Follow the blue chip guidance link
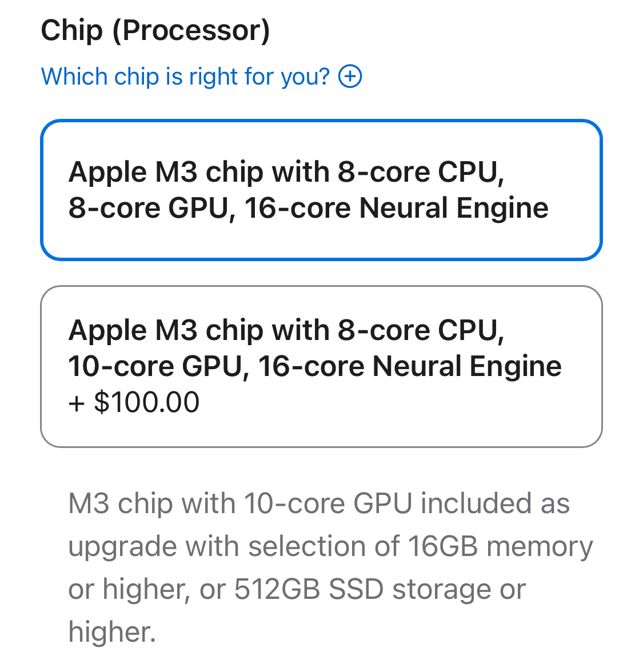Image resolution: width=643 pixels, height=672 pixels. pyautogui.click(x=185, y=76)
